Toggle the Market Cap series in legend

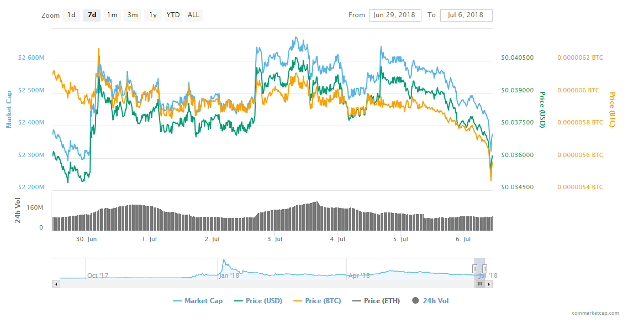click(198, 301)
